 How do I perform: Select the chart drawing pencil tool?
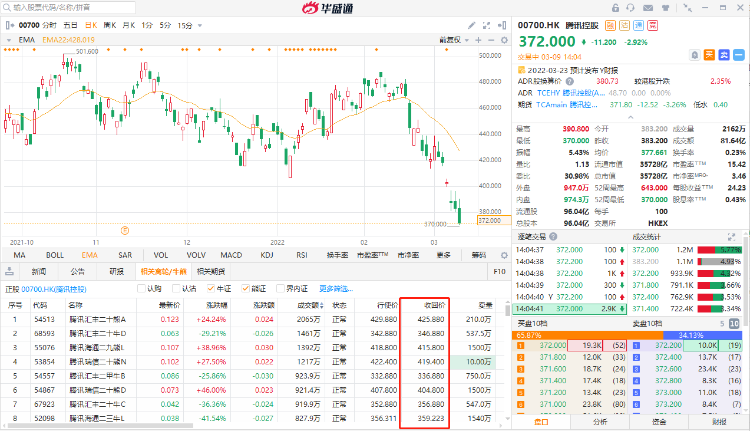472,25
